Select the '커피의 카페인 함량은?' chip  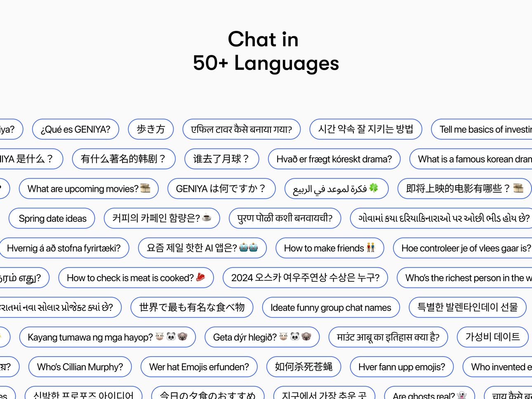click(162, 218)
